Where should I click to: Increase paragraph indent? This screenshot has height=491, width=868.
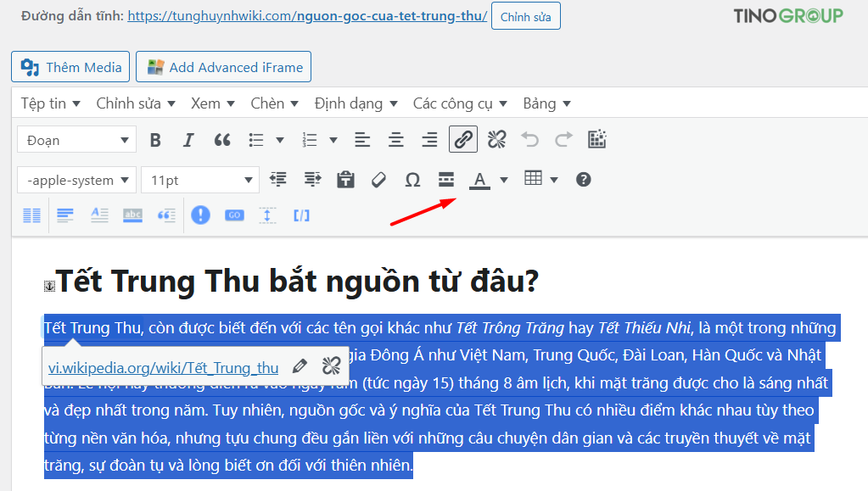tap(312, 179)
